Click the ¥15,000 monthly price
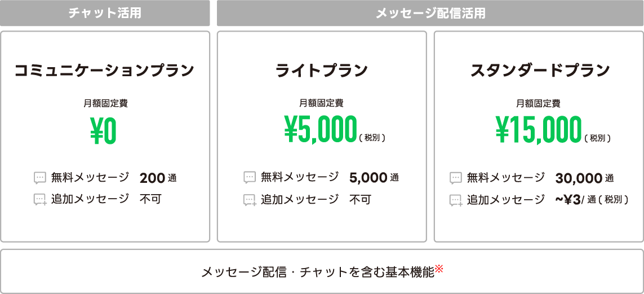The height and width of the screenshot is (294, 644). 538,130
